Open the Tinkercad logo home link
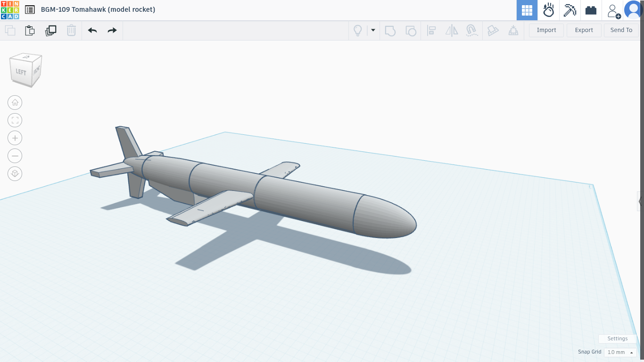The image size is (644, 362). pos(10,10)
